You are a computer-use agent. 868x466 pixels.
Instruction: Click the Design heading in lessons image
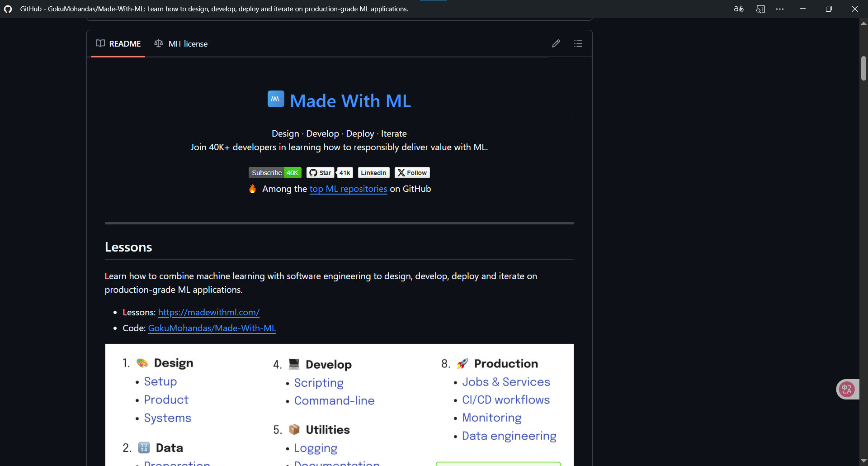coord(174,363)
